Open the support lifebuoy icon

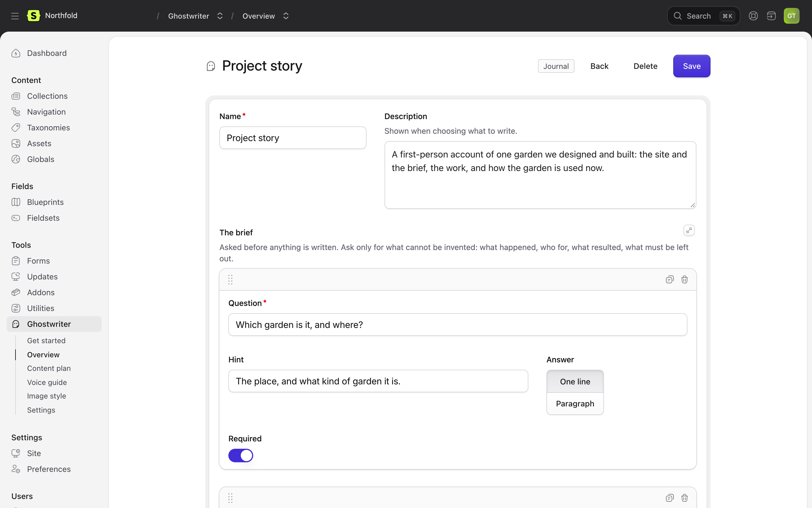click(753, 16)
